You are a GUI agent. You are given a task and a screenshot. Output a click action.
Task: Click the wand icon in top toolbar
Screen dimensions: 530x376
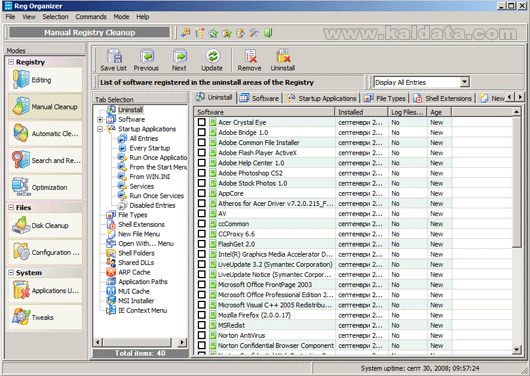(x=254, y=33)
